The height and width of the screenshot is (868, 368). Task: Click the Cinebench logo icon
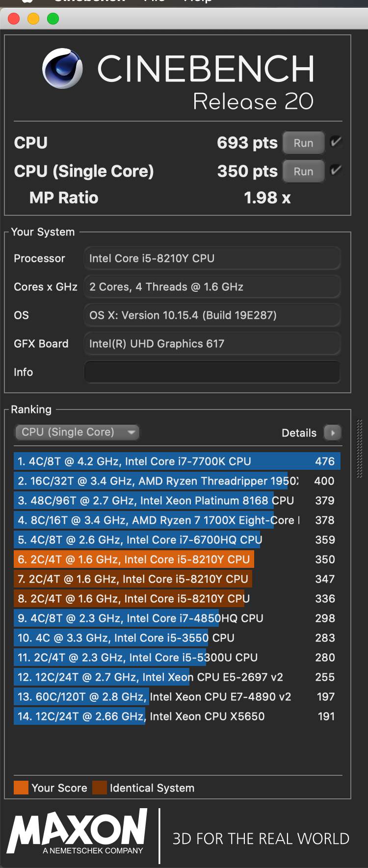coord(64,69)
